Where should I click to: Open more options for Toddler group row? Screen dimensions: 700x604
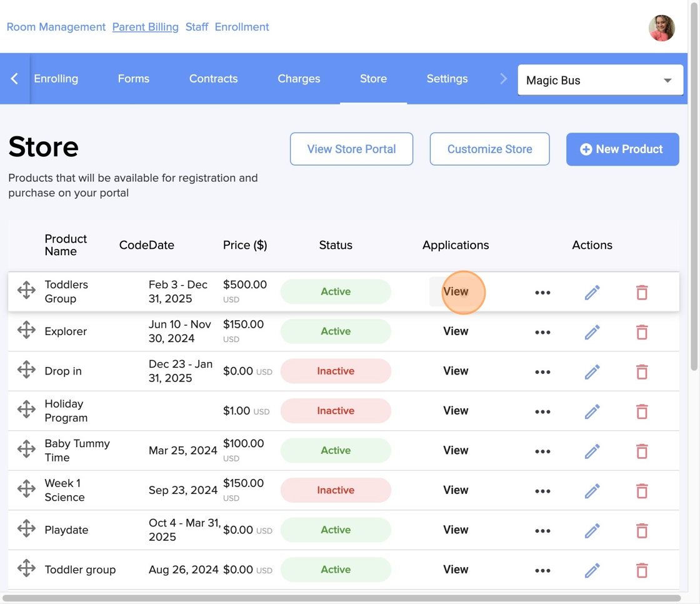pyautogui.click(x=542, y=570)
